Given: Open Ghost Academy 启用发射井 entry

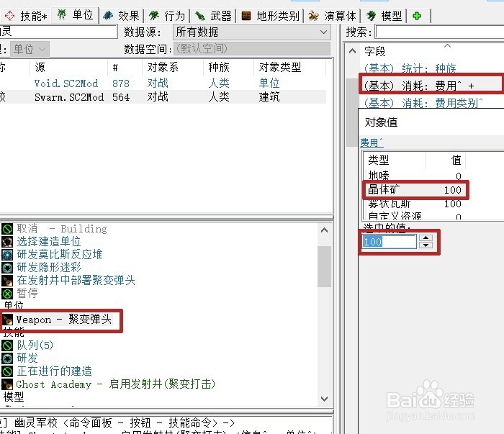Looking at the screenshot, I should tap(116, 384).
